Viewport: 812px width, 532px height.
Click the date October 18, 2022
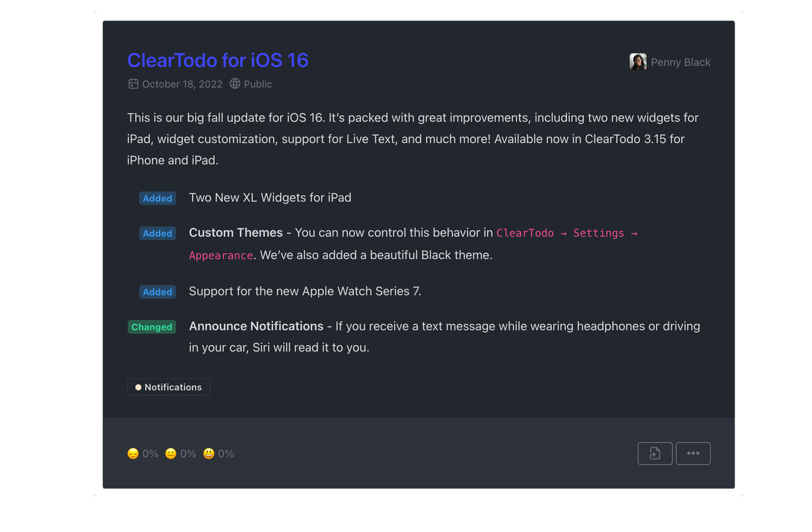[x=182, y=84]
